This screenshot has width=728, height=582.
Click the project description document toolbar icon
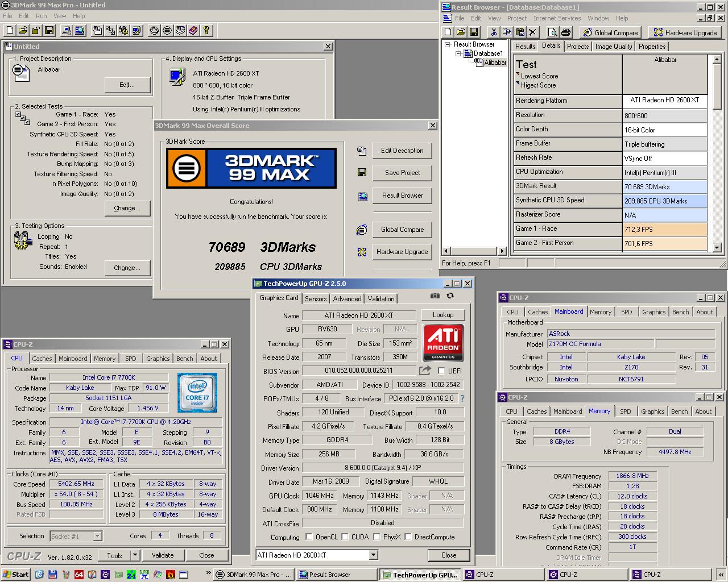click(x=97, y=31)
